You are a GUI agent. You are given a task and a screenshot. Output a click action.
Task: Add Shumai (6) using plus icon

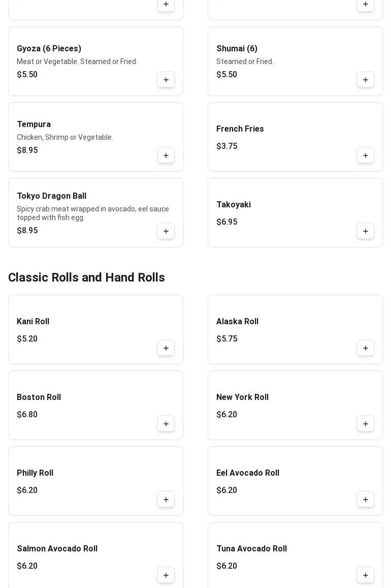[366, 80]
